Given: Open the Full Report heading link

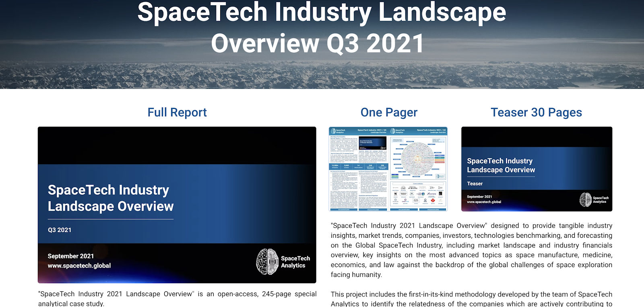Looking at the screenshot, I should (x=177, y=112).
